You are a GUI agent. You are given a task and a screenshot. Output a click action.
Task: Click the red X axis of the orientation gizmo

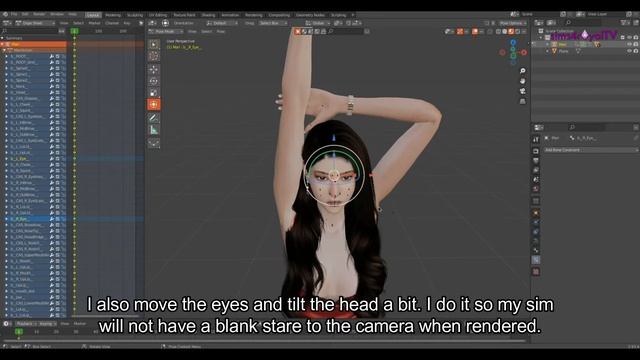click(x=524, y=52)
